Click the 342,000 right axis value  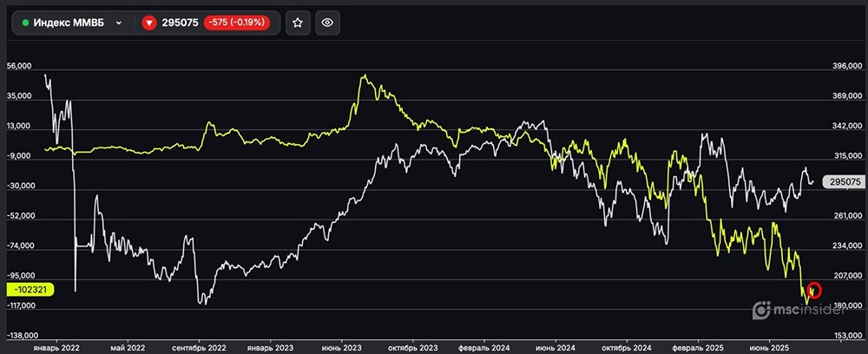coord(847,127)
